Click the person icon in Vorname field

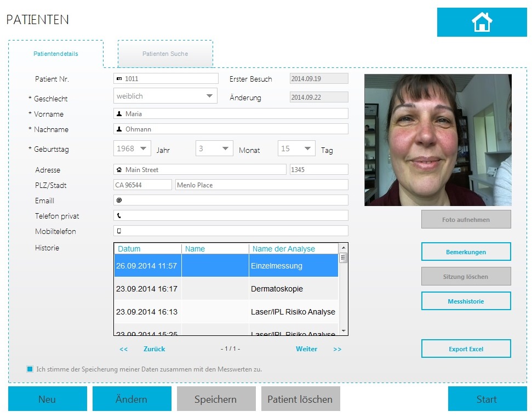click(x=119, y=113)
